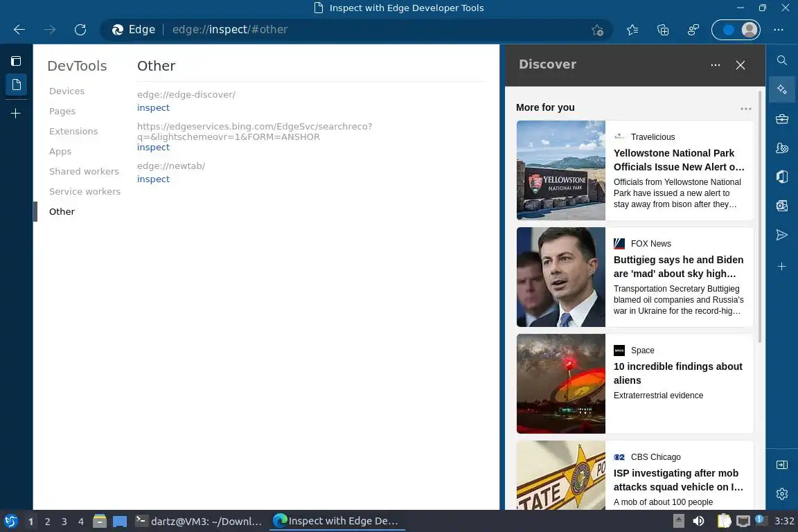Toggle Discover sparkle icon in sidebar
The width and height of the screenshot is (798, 532).
click(x=782, y=89)
